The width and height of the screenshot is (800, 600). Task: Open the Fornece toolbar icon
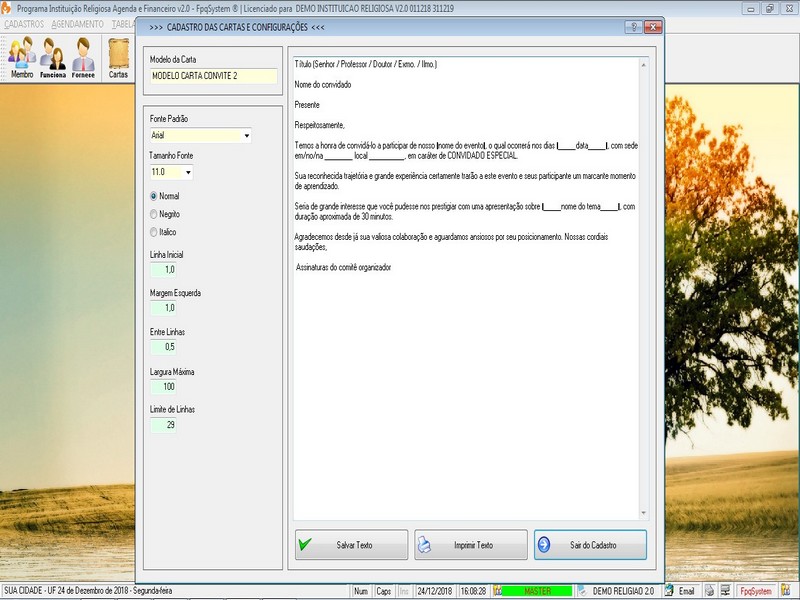(83, 58)
